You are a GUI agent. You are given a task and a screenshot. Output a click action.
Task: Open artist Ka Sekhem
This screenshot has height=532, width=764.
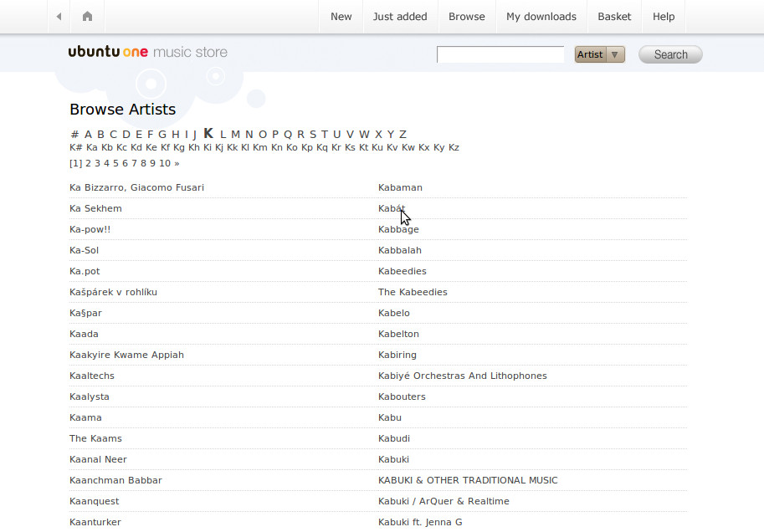click(x=95, y=208)
